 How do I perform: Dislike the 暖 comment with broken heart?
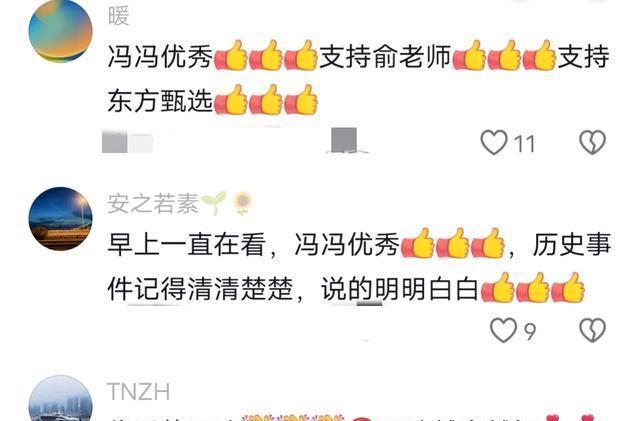(592, 143)
